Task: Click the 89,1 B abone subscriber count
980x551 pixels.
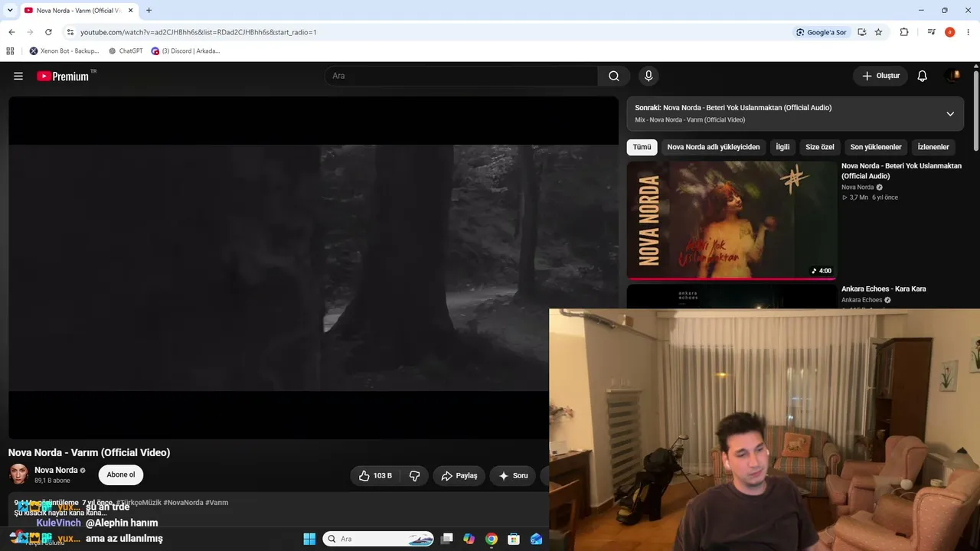Action: pos(52,481)
